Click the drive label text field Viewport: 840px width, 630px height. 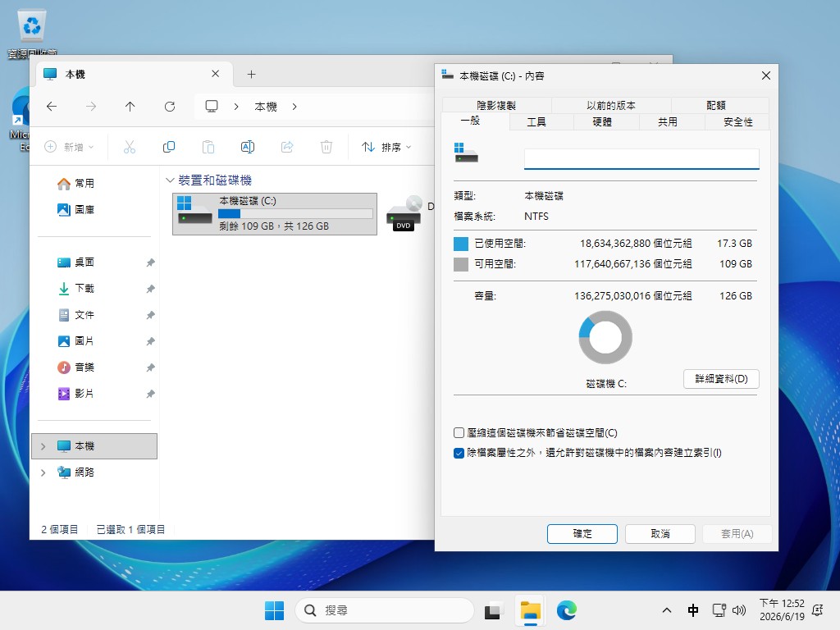(x=641, y=159)
